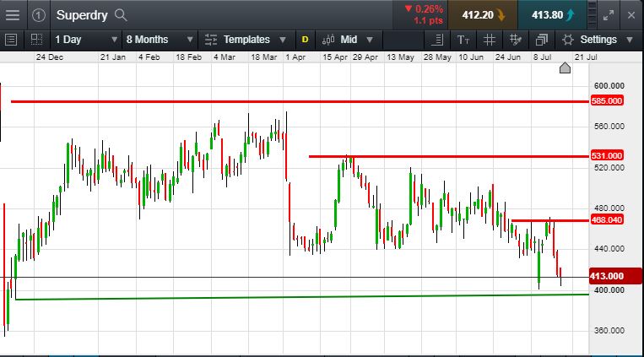Click the 18 Mar date label
The image size is (644, 357).
tap(263, 57)
